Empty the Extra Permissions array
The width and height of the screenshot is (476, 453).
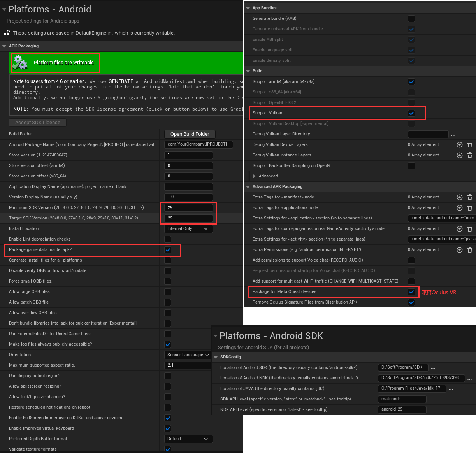pyautogui.click(x=470, y=250)
